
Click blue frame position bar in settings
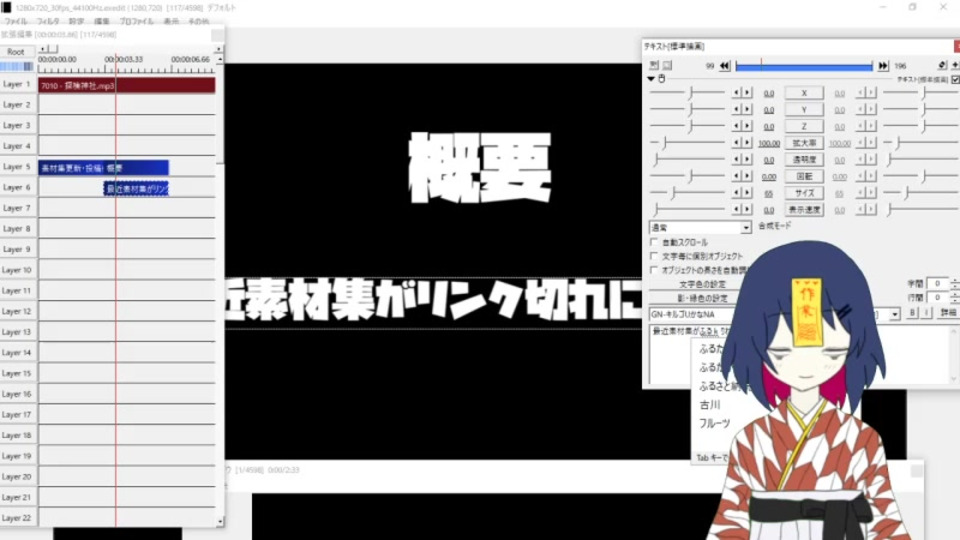[x=804, y=66]
